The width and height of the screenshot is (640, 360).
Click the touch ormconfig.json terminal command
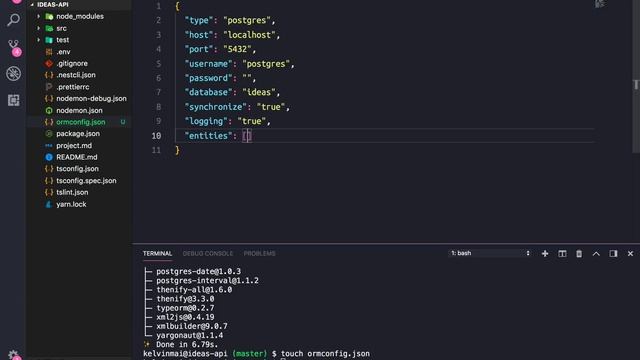pos(325,354)
